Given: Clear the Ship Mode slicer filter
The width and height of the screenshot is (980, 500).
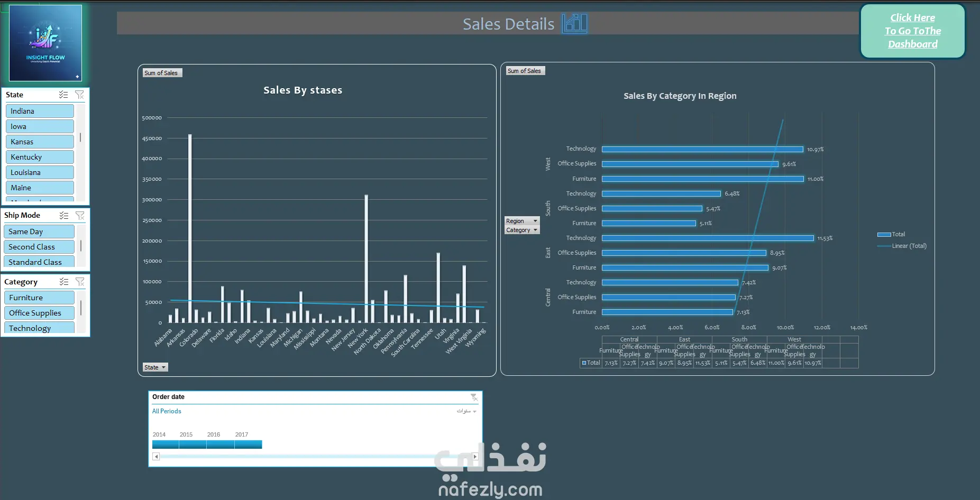Looking at the screenshot, I should coord(80,215).
